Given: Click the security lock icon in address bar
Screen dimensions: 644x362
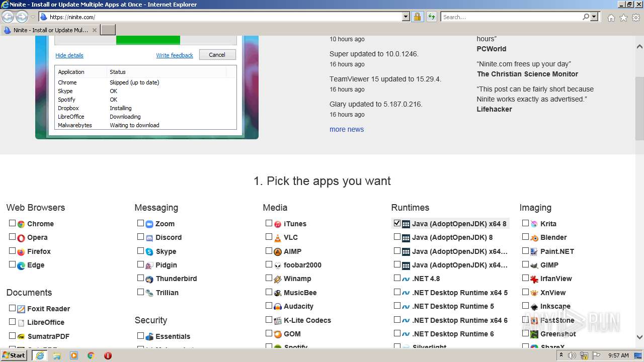Looking at the screenshot, I should 417,17.
